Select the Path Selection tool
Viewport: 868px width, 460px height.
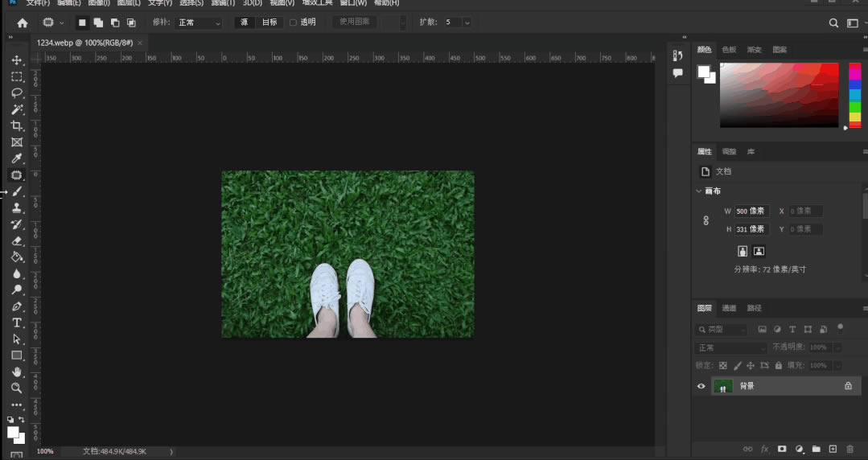click(17, 339)
